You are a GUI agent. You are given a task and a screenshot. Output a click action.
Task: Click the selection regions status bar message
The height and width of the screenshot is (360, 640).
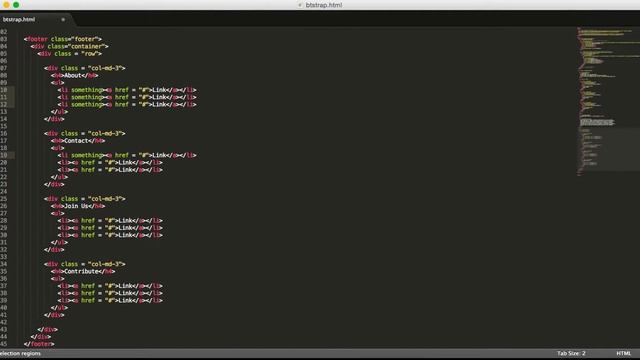(20, 353)
